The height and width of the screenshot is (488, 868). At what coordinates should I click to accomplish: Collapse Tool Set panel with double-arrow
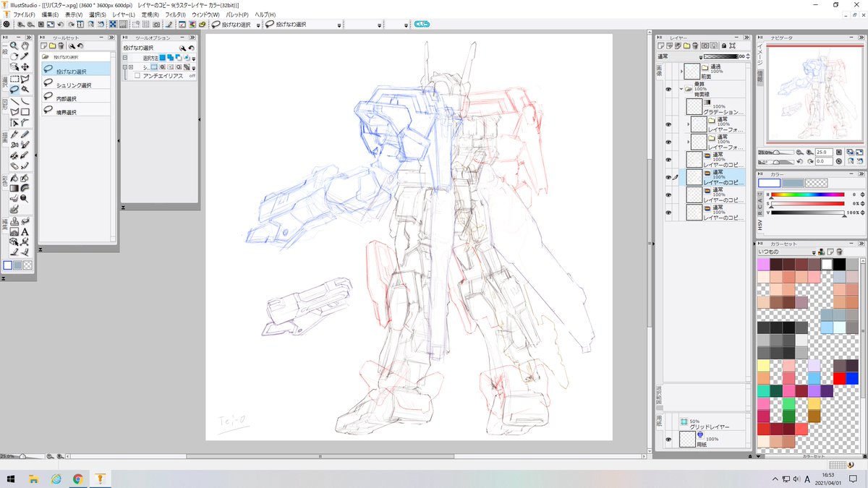111,38
